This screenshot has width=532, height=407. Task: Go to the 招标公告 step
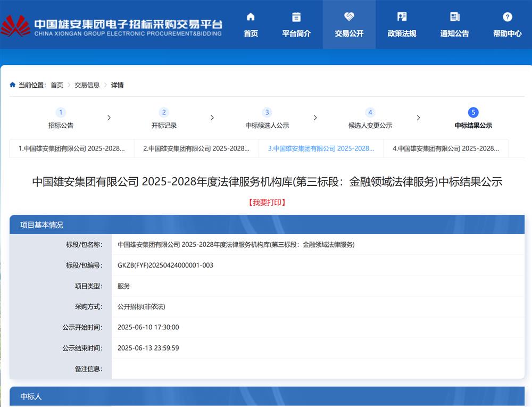tap(61, 126)
